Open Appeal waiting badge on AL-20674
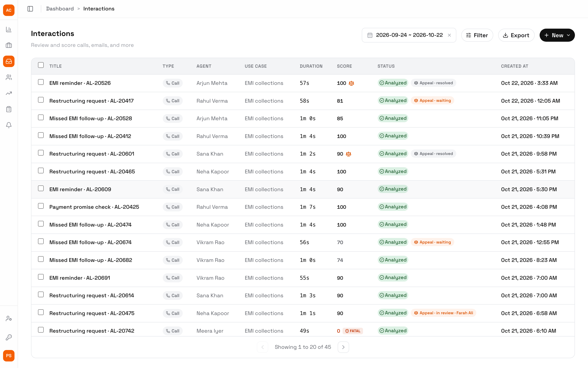588x368 pixels. click(432, 242)
